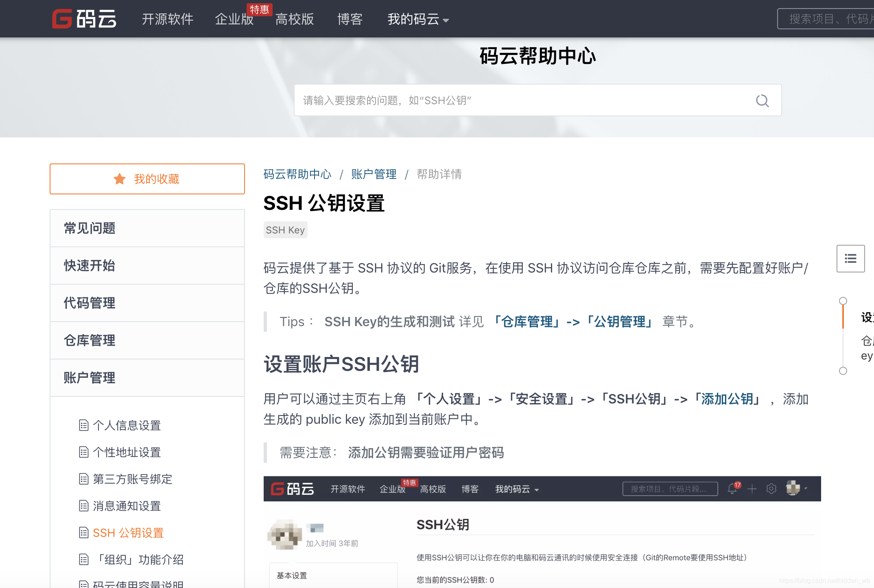Expand 仓库管理 sidebar section
This screenshot has height=588, width=874.
pyautogui.click(x=147, y=340)
